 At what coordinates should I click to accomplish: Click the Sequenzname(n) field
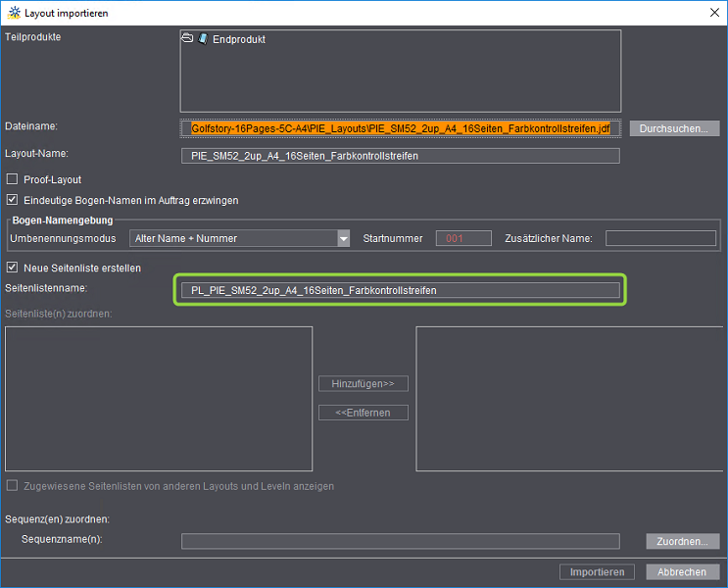click(401, 541)
